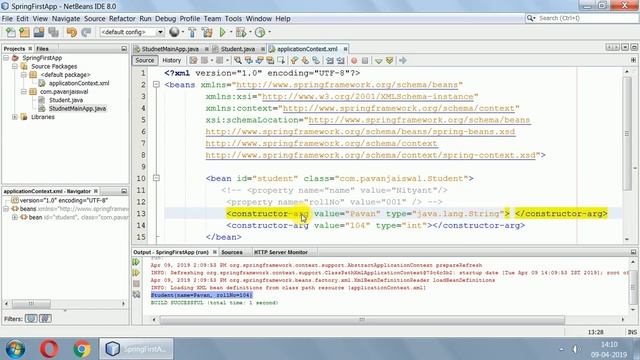The image size is (640, 360).
Task: Open the Navigate menu
Action: pos(66,19)
